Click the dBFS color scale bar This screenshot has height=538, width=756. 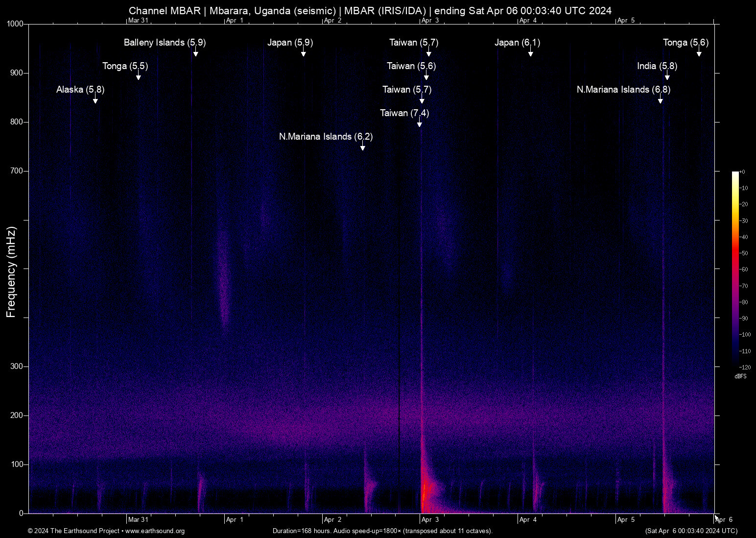pyautogui.click(x=735, y=269)
